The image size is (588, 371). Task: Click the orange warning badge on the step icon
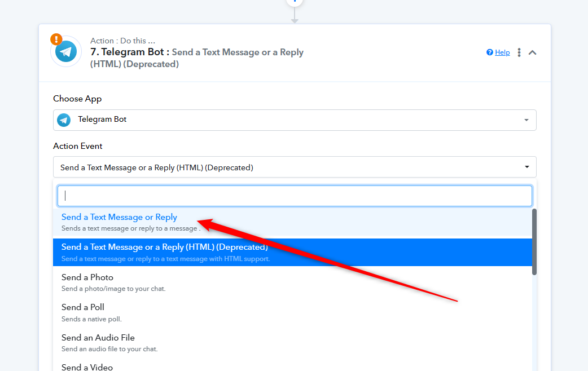[56, 39]
